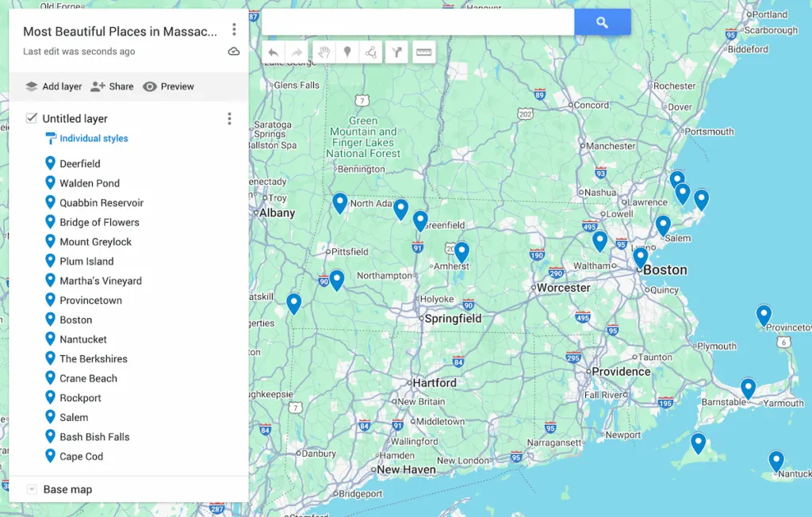The width and height of the screenshot is (812, 517).
Task: Click the Walden Pond pin icon in list
Action: coord(50,183)
